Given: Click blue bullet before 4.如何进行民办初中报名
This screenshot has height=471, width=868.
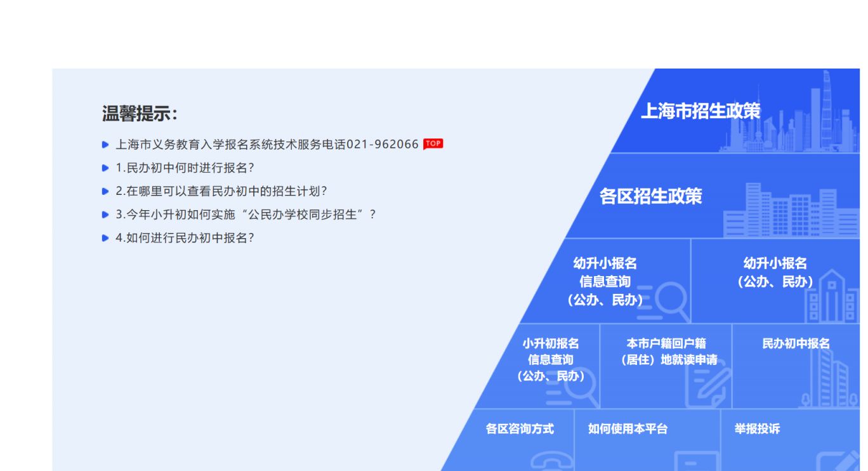Looking at the screenshot, I should pos(105,238).
